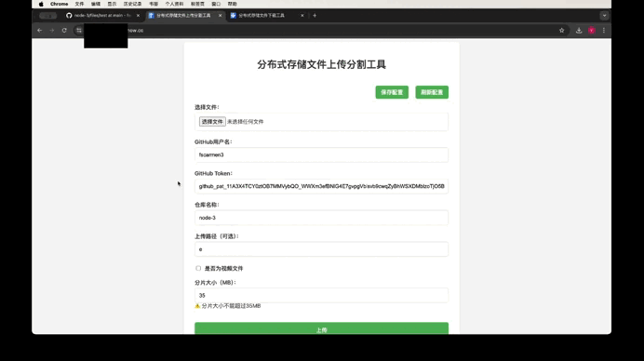The width and height of the screenshot is (644, 361).
Task: Close the upload tool tab
Action: click(221, 16)
